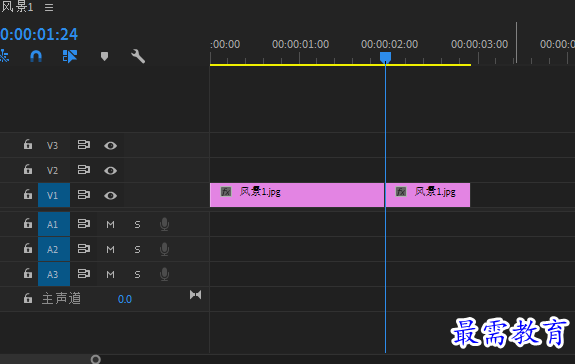Image resolution: width=575 pixels, height=364 pixels.
Task: Toggle lock on track V1
Action: 28,194
